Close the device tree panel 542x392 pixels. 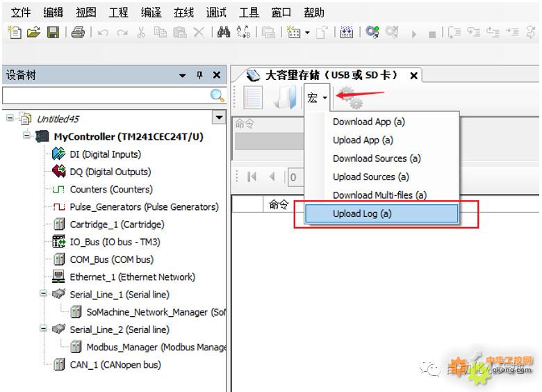tap(217, 74)
